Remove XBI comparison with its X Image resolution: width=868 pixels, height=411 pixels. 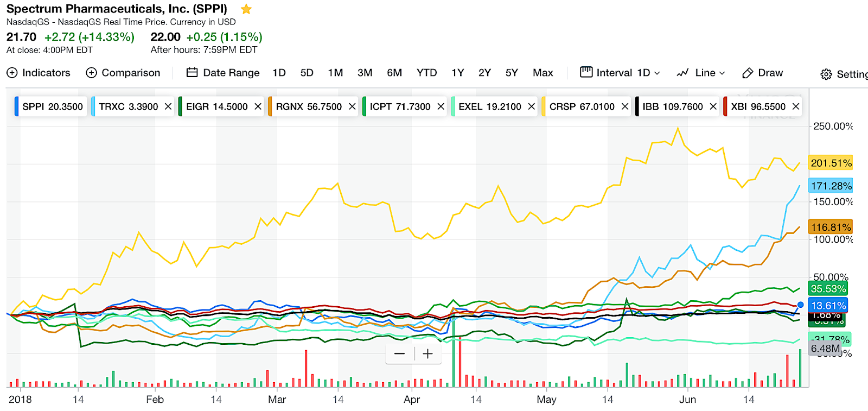pyautogui.click(x=796, y=106)
